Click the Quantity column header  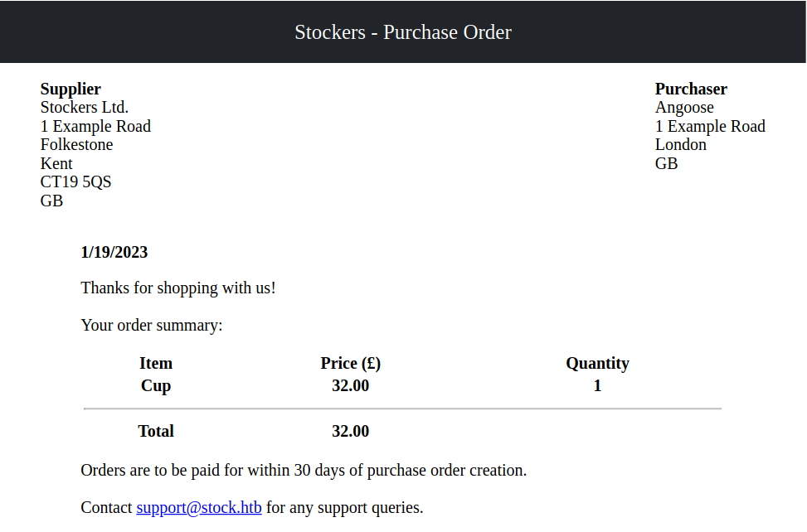[597, 364]
